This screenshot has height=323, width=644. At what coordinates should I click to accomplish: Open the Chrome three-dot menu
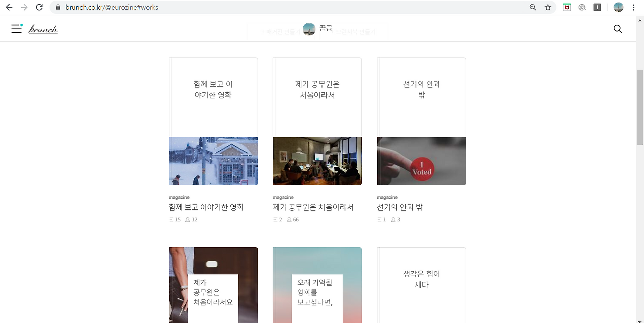click(634, 7)
